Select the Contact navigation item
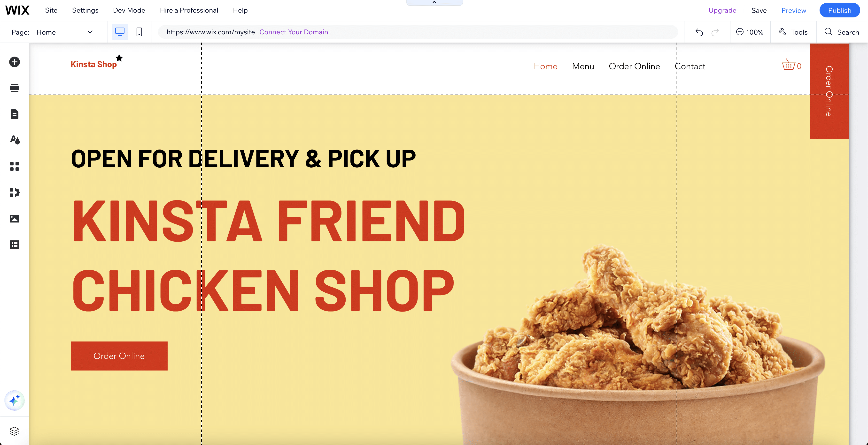The width and height of the screenshot is (868, 445). pyautogui.click(x=690, y=67)
